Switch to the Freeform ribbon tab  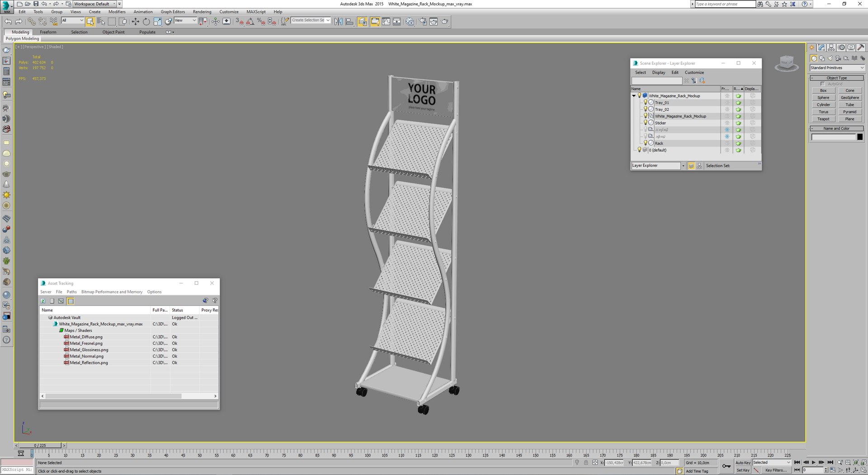point(48,32)
